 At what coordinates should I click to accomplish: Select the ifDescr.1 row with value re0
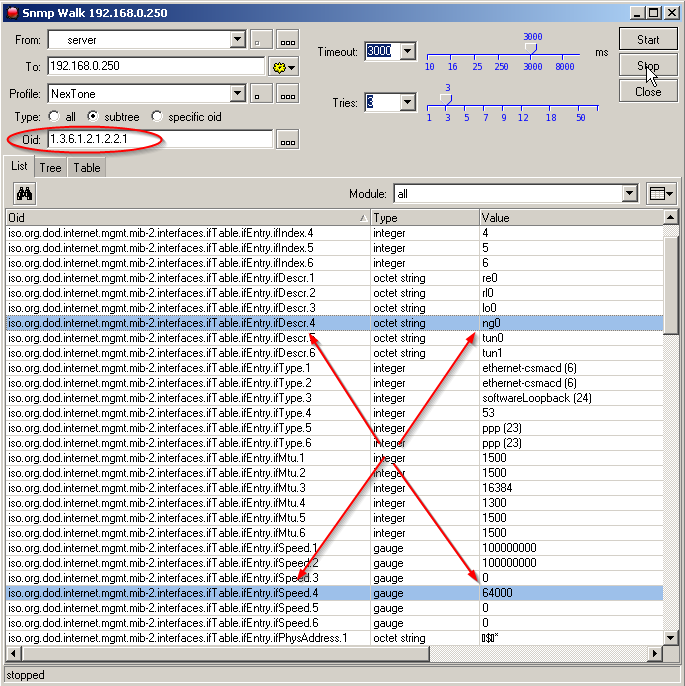click(334, 278)
